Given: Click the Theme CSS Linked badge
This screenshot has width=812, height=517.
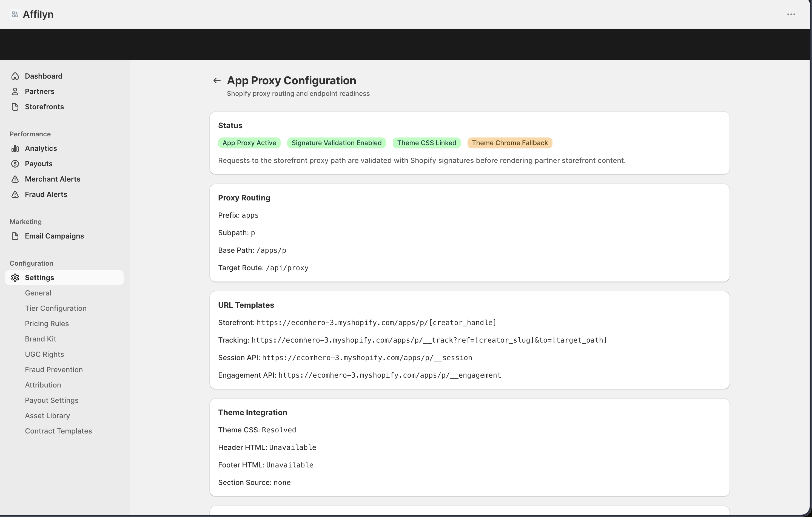Looking at the screenshot, I should coord(427,143).
